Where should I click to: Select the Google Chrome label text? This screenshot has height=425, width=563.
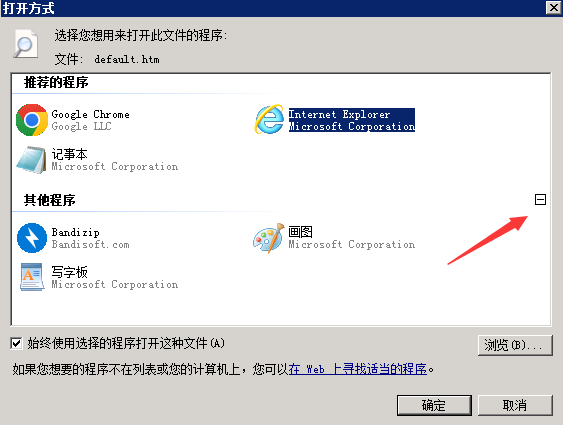tap(90, 115)
